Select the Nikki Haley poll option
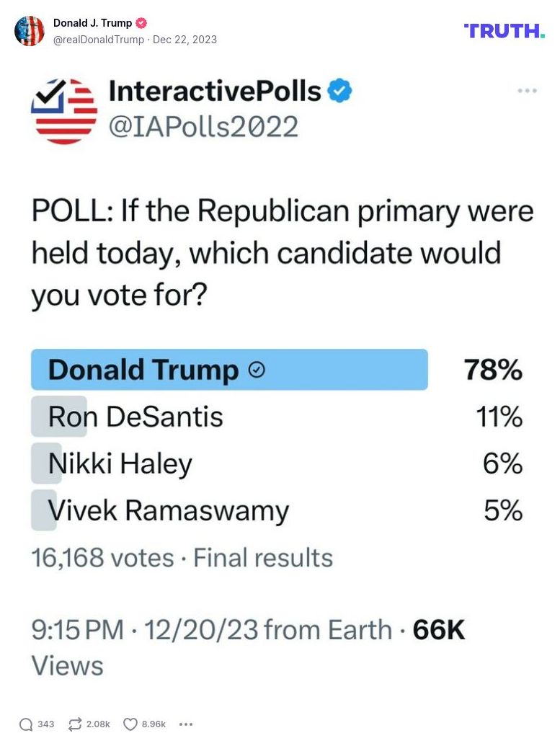The image size is (560, 746). click(x=120, y=463)
